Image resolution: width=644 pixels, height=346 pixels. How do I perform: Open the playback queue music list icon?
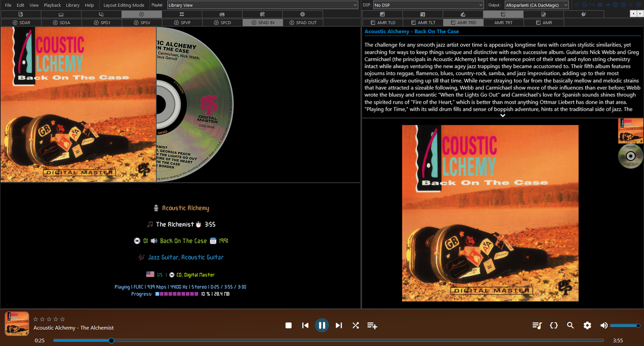coord(537,325)
